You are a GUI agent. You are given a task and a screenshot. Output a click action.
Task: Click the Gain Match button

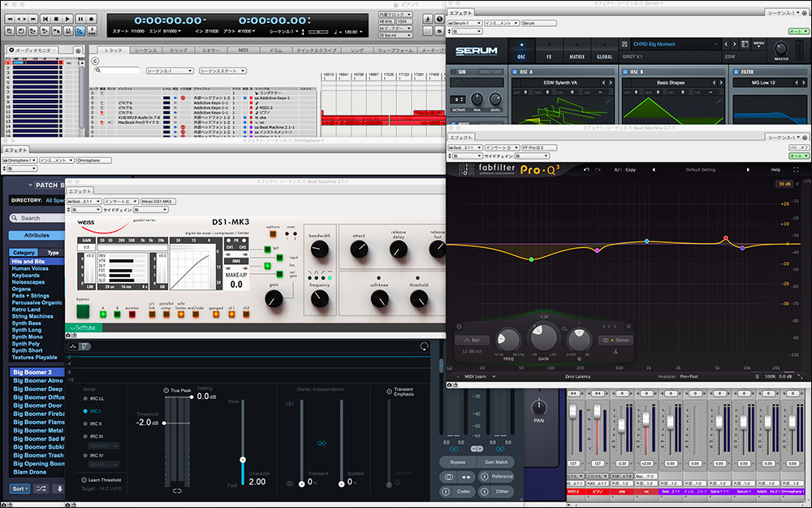point(495,462)
